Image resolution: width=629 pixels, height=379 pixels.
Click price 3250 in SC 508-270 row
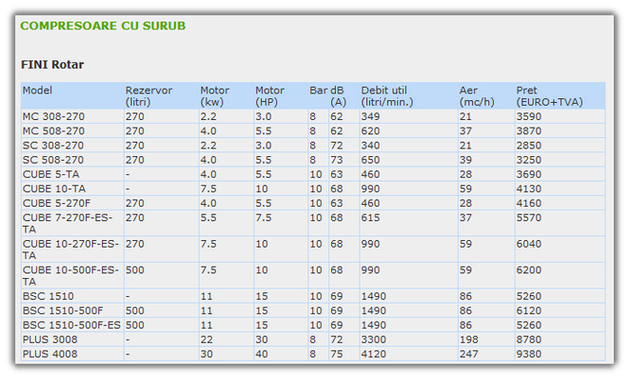[529, 160]
